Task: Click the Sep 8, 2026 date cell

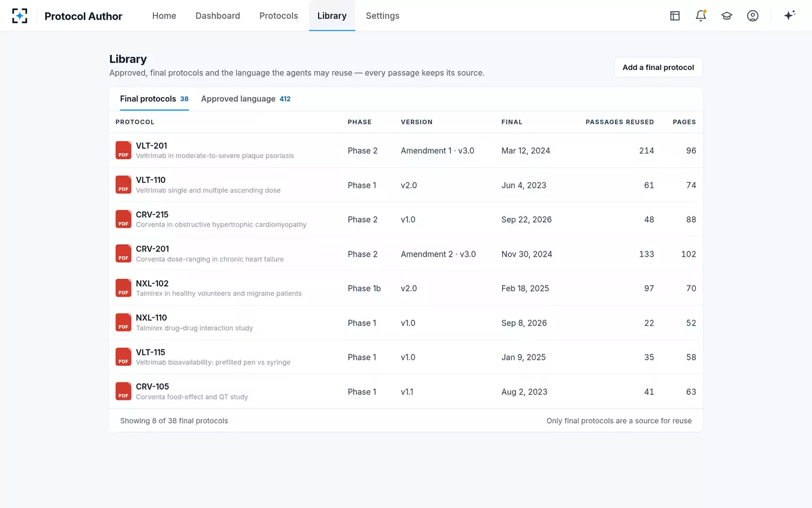Action: point(524,323)
